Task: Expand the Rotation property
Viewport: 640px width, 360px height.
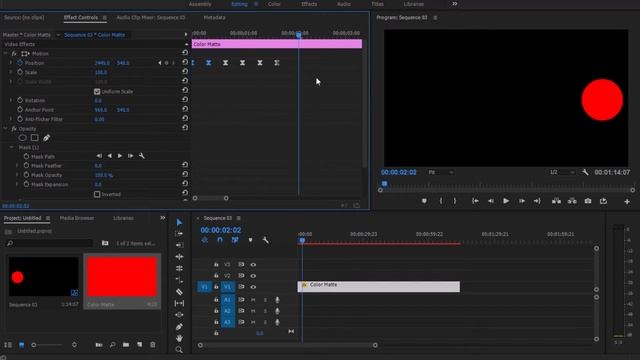Action: 11,100
